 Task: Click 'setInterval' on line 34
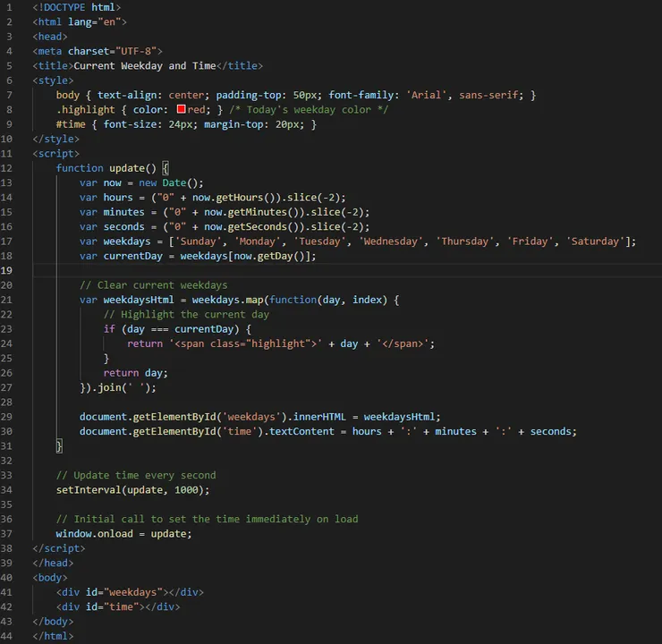89,490
